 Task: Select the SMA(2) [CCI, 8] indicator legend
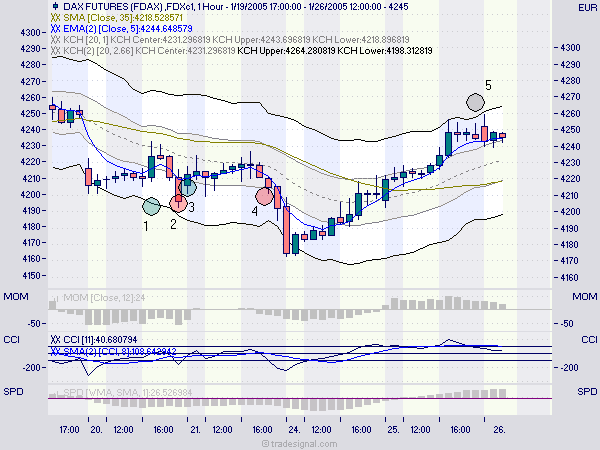120,351
